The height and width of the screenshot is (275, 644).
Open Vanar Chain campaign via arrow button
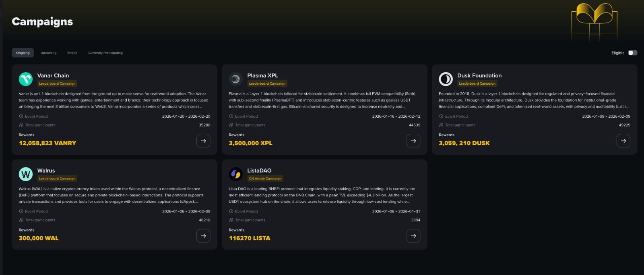[203, 141]
